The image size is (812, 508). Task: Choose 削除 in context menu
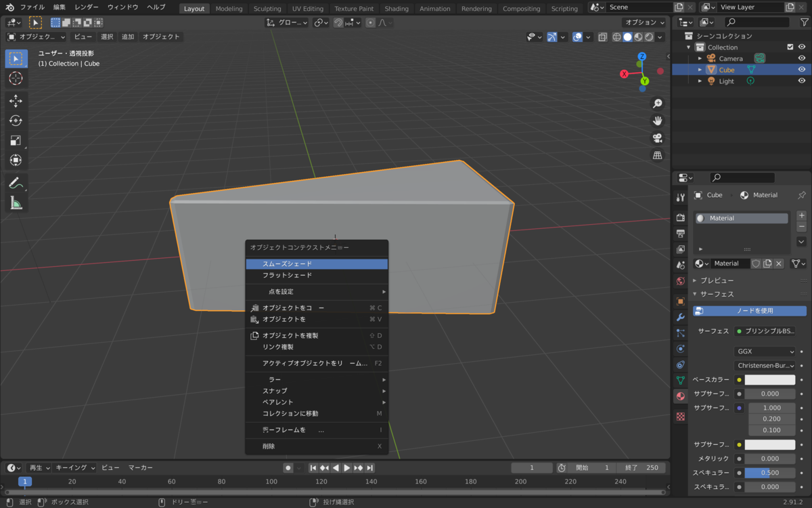(317, 446)
